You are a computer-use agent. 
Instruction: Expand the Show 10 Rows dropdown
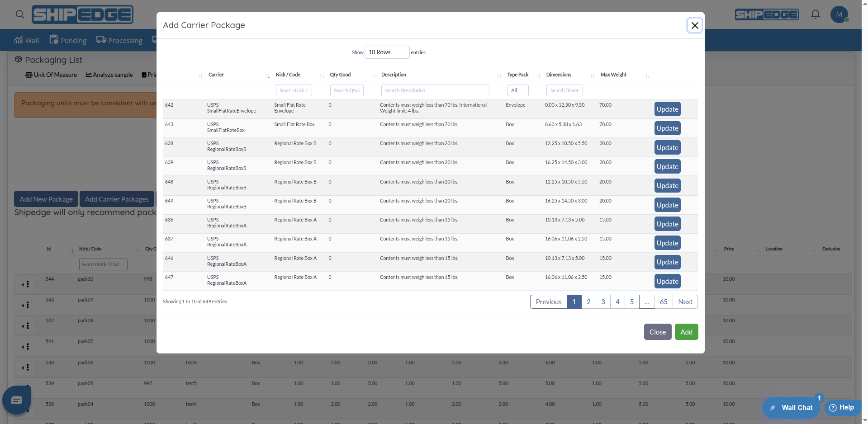(x=387, y=52)
